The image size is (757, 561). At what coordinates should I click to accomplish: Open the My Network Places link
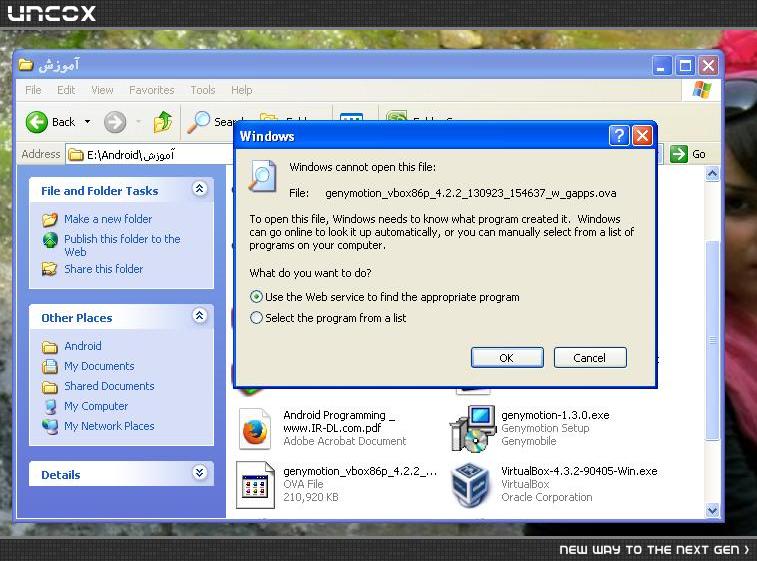[x=110, y=426]
